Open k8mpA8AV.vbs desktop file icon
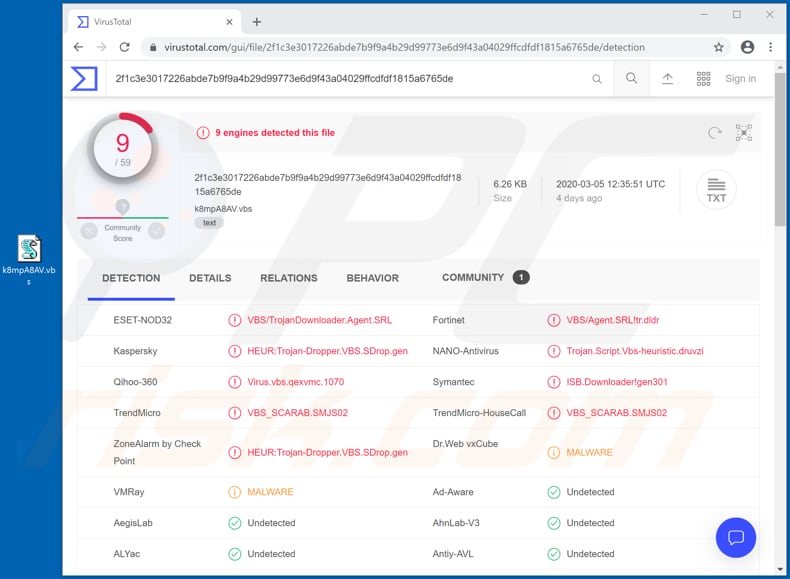Image resolution: width=790 pixels, height=579 pixels. coord(29,260)
